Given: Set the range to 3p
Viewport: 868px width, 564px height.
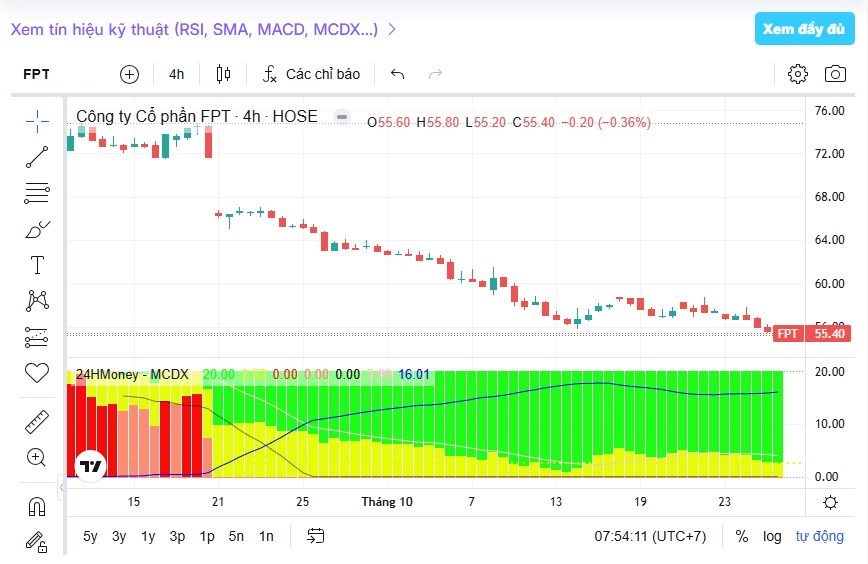Looking at the screenshot, I should pyautogui.click(x=177, y=536).
